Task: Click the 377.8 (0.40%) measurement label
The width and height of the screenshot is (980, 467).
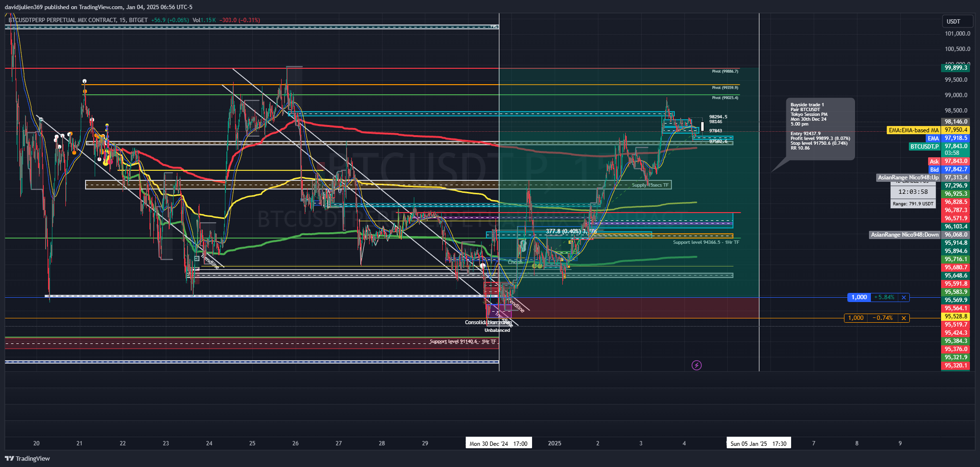Action: tap(571, 231)
